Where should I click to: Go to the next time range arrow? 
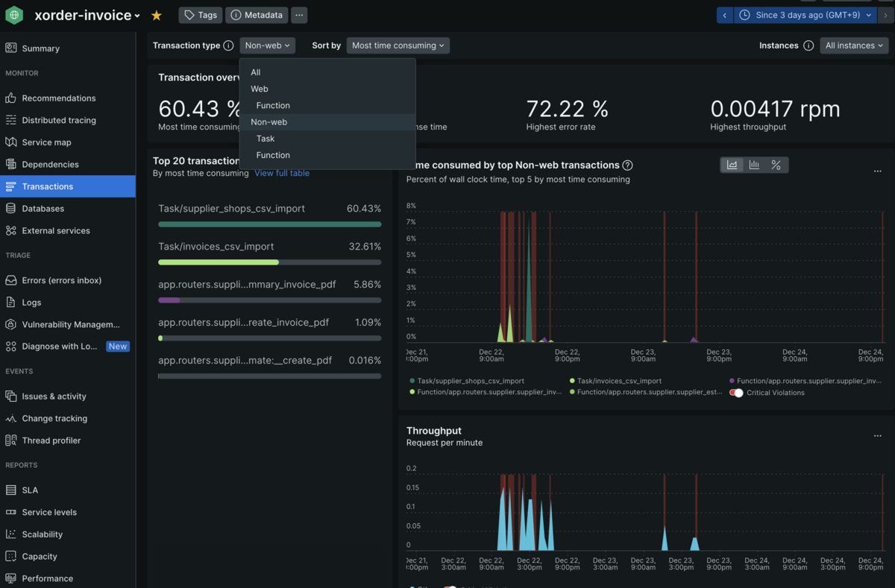(x=885, y=15)
